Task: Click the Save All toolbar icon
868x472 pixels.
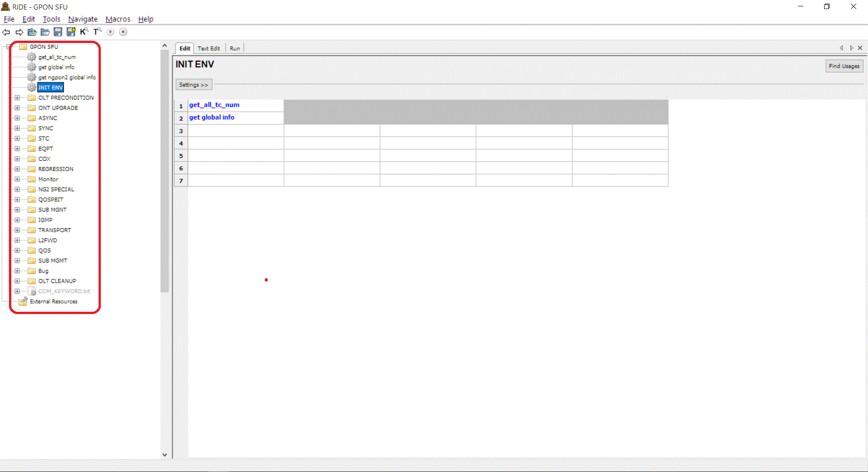Action: [71, 32]
